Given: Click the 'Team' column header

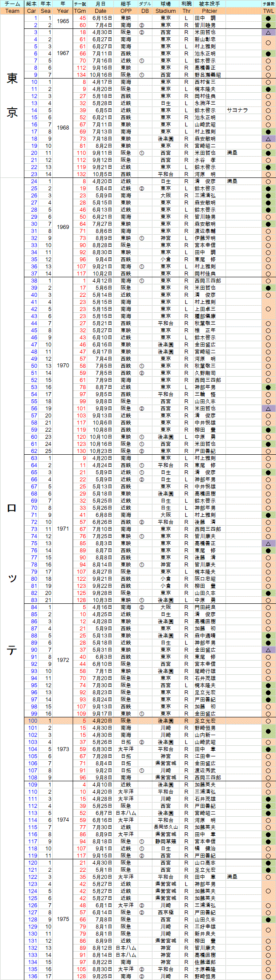Looking at the screenshot, I should 12,11.
